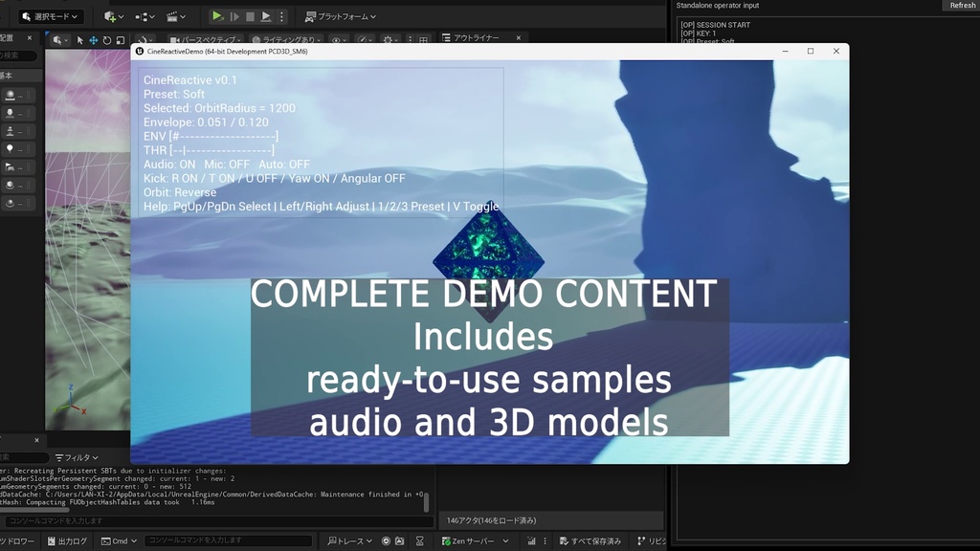Click the horizontal scrollbar of output log
This screenshot has height=551, width=980.
(35, 510)
